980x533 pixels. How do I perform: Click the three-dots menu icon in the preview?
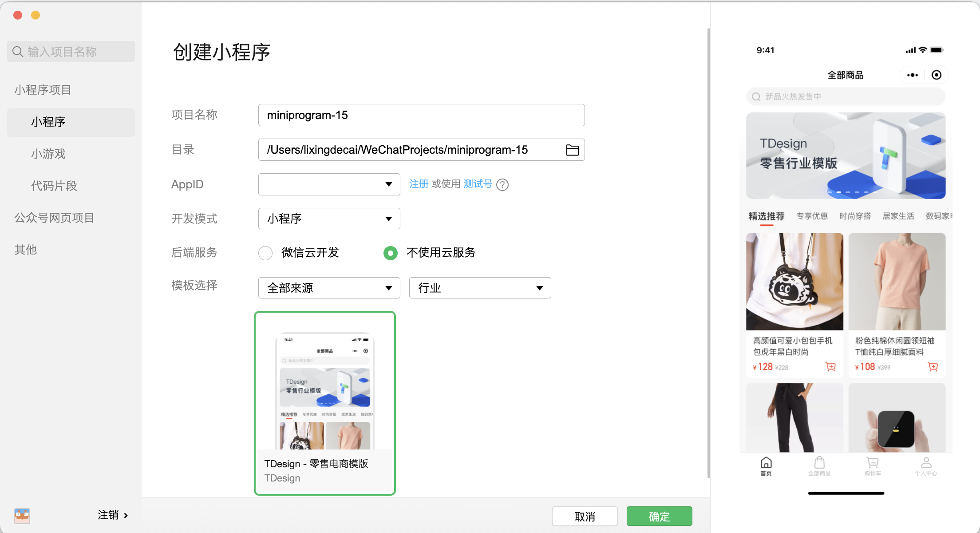pyautogui.click(x=913, y=75)
